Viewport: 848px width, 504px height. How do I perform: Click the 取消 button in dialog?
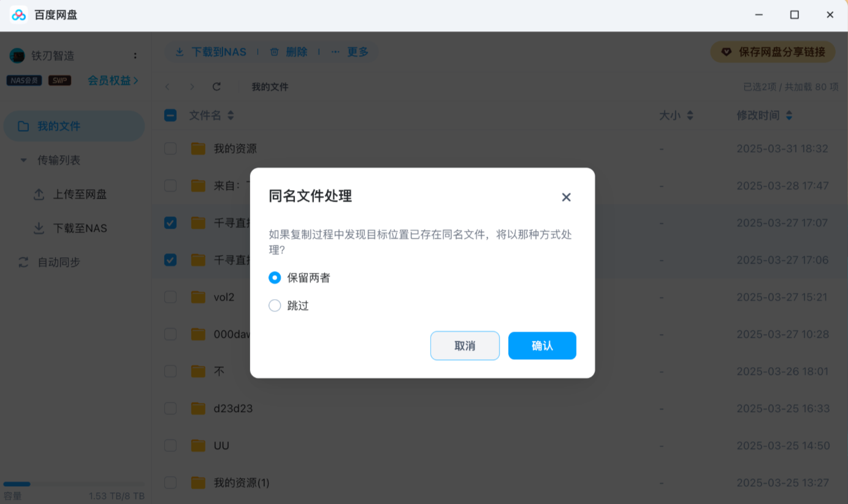point(465,346)
